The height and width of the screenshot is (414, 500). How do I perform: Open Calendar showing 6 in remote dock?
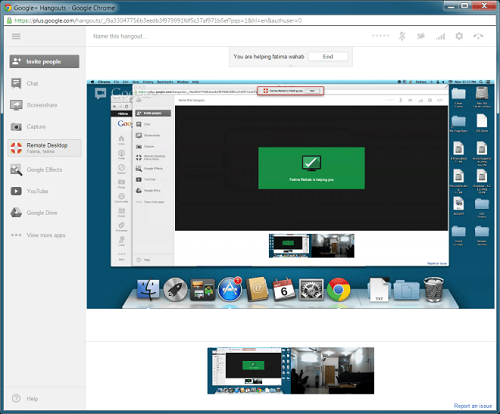tap(284, 289)
